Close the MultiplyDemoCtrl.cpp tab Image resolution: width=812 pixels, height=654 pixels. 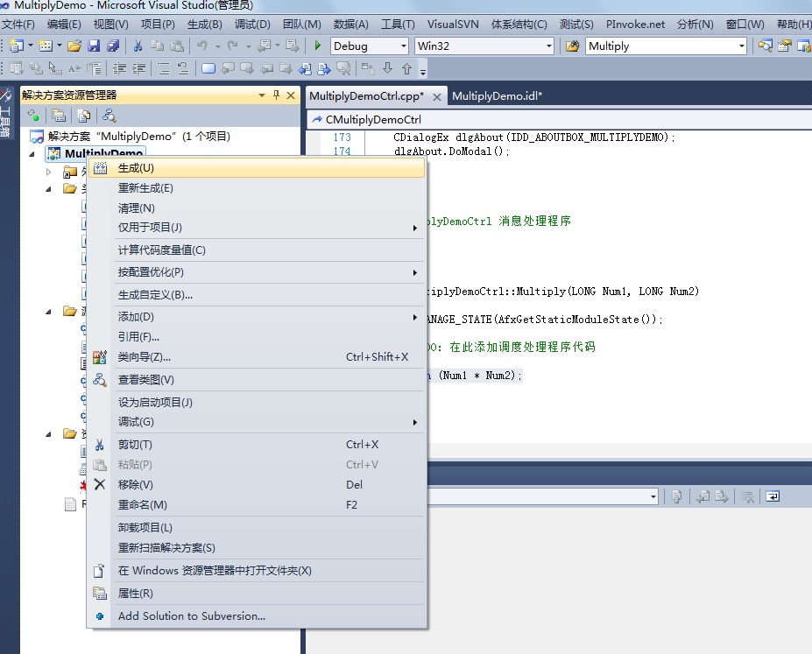point(437,96)
